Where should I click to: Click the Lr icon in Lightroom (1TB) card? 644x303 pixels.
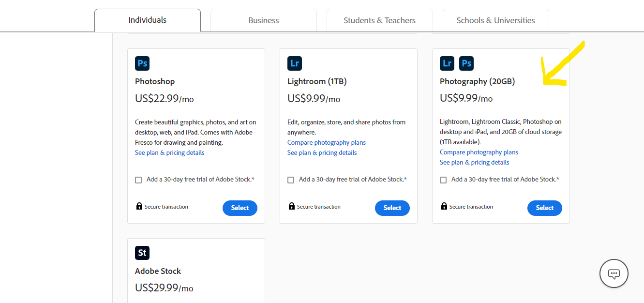pos(295,63)
